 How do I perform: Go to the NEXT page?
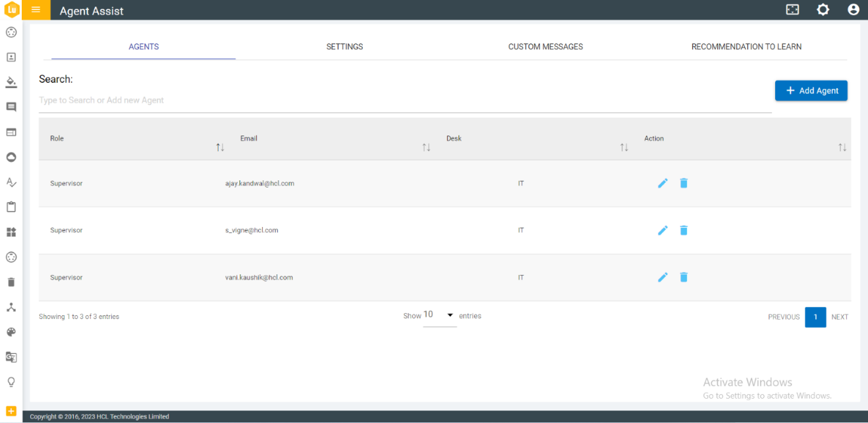840,317
